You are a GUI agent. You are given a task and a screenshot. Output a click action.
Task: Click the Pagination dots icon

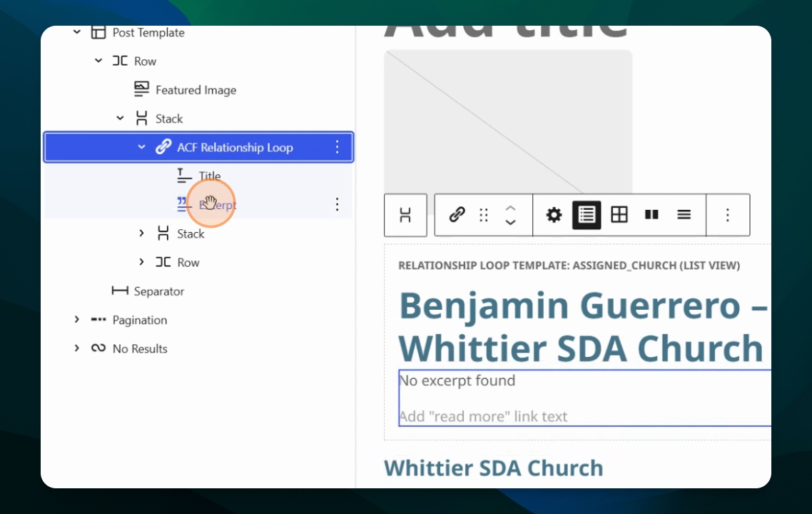pyautogui.click(x=98, y=320)
